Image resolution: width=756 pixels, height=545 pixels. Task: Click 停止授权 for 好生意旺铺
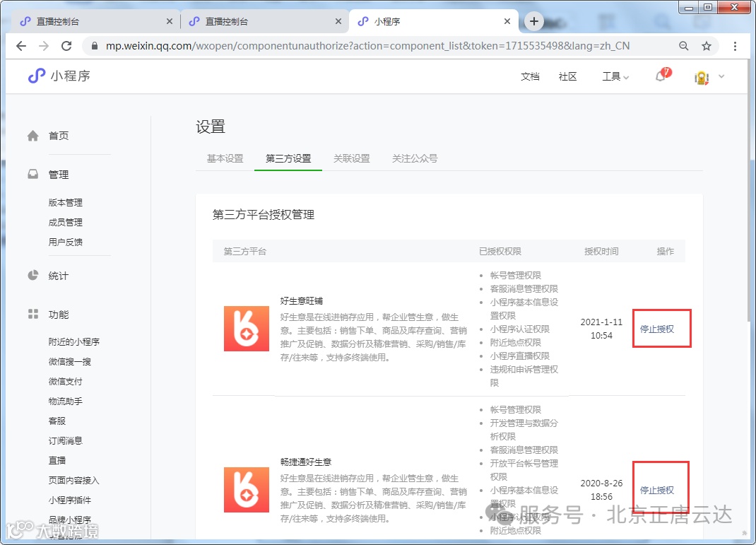656,329
